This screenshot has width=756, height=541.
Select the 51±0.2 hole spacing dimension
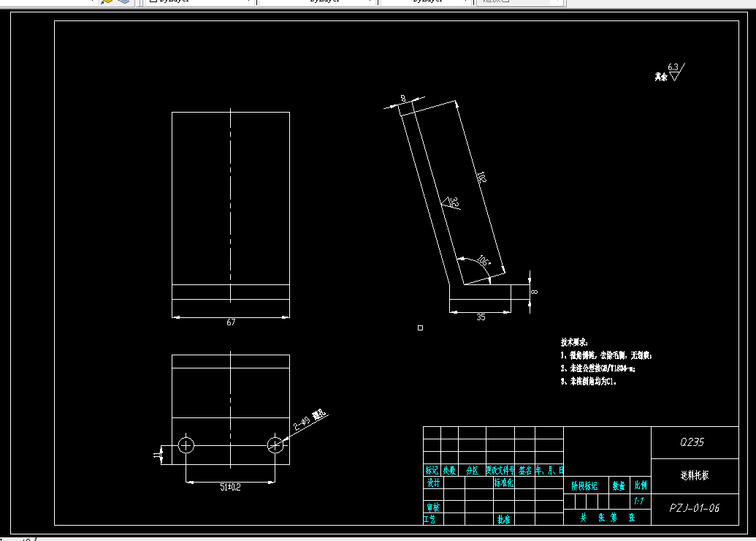[230, 488]
